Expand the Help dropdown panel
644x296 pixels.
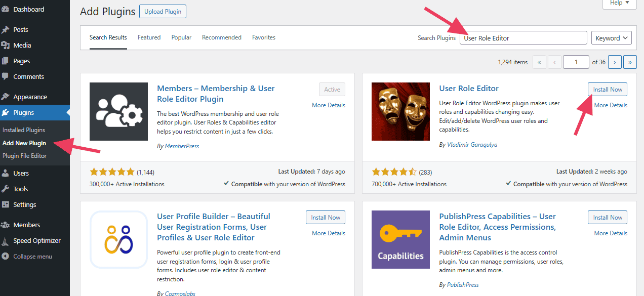pos(619,4)
